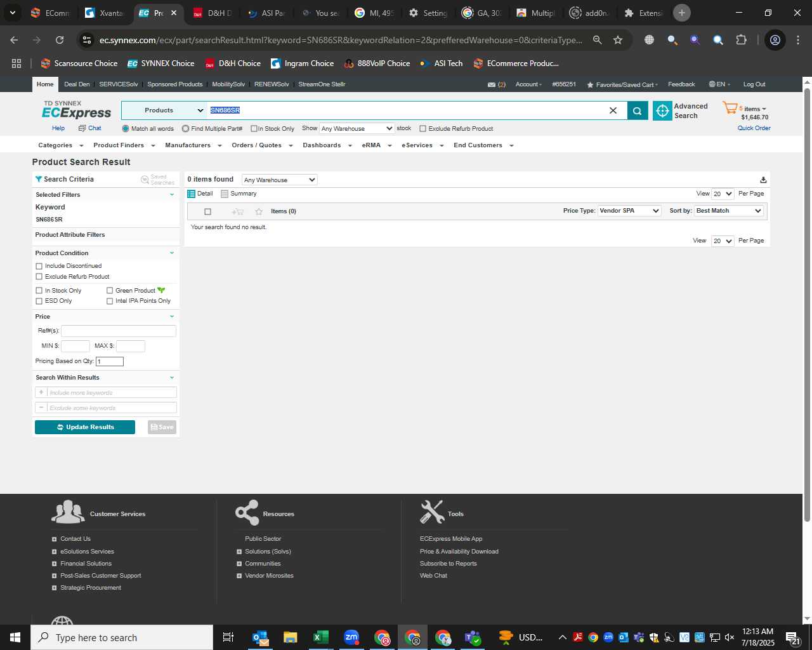
Task: Open Zoom from the taskbar
Action: (x=351, y=637)
